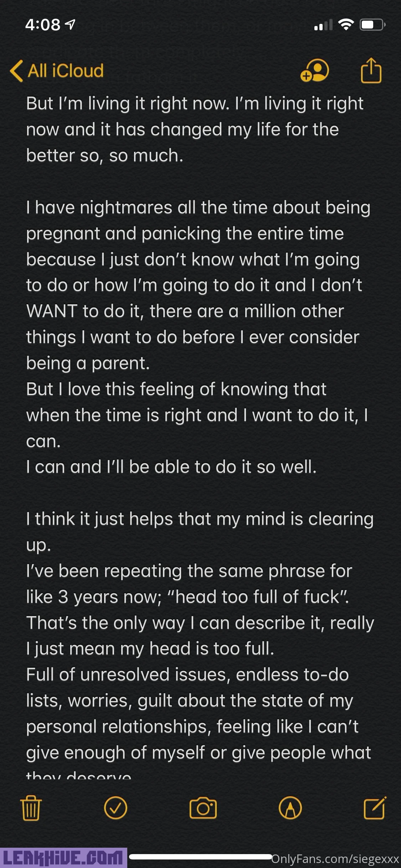Tap the add people collaborator icon
The height and width of the screenshot is (868, 401).
point(314,71)
